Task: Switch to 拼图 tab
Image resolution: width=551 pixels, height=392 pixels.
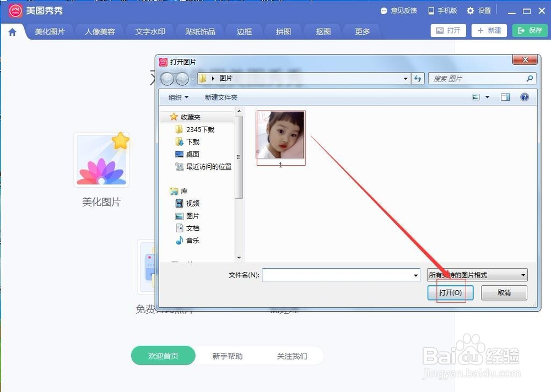Action: (283, 32)
